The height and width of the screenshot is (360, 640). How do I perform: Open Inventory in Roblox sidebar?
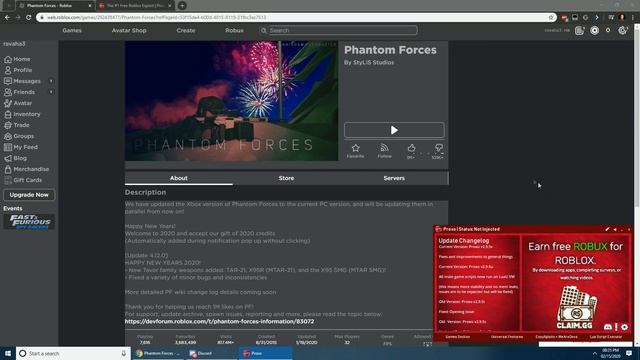coord(22,114)
